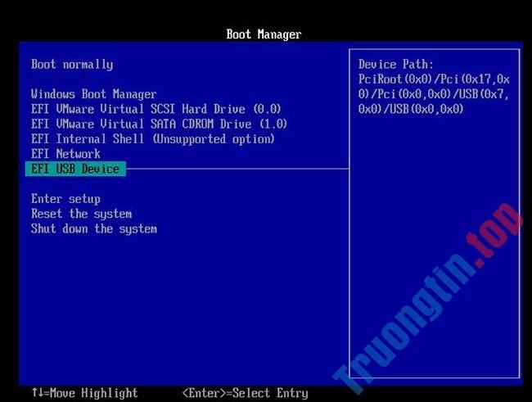This screenshot has width=532, height=402.
Task: Click the PciRoot(0x0)/Pci(0x17,0x device path line
Action: 434,79
